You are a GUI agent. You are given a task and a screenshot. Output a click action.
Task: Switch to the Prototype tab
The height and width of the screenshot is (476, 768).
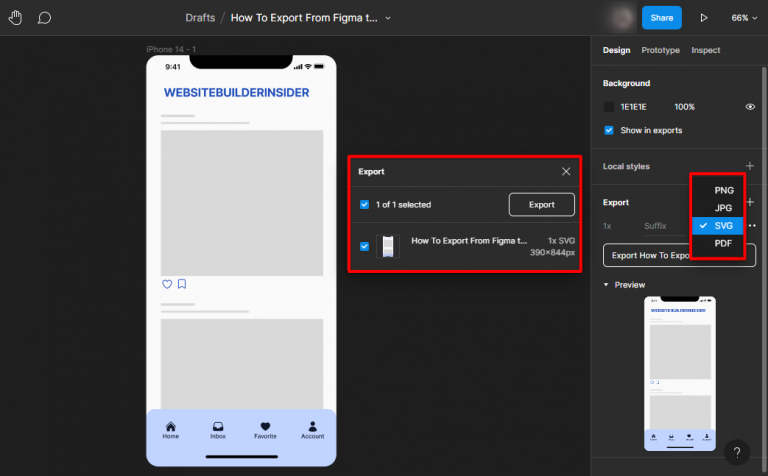click(x=660, y=50)
